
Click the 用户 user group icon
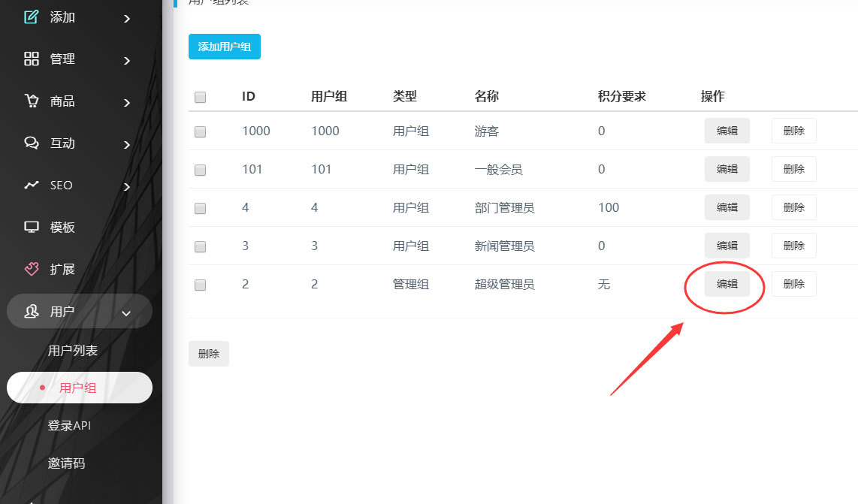31,311
